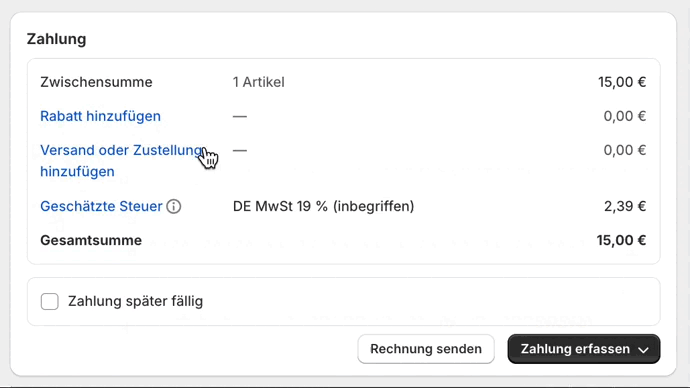
Task: Click the Rabatt amount 0,00 €
Action: point(624,116)
